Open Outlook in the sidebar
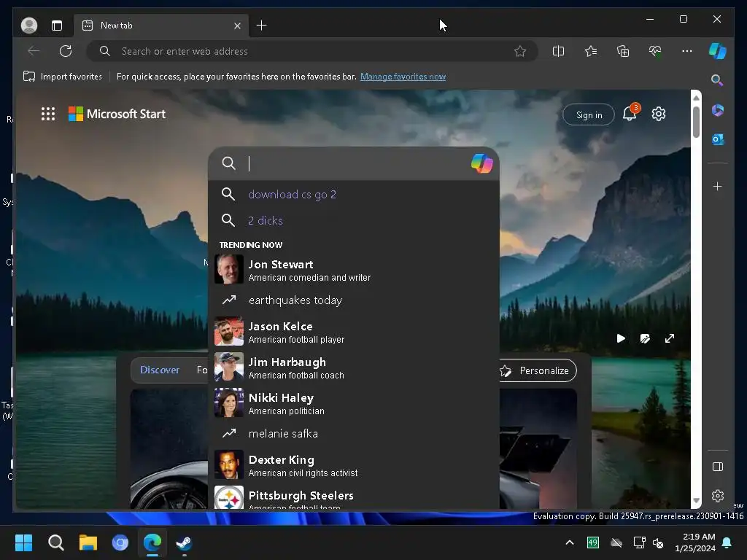 coord(717,139)
